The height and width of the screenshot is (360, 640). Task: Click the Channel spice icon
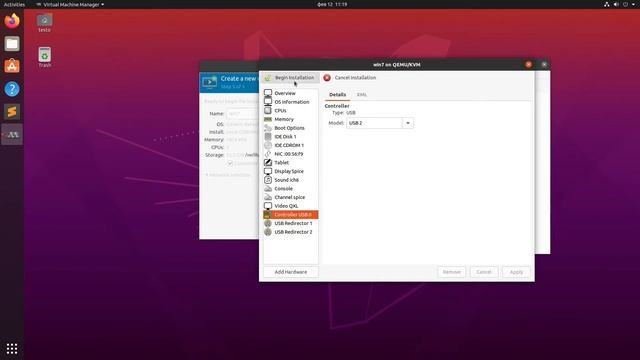[x=268, y=197]
